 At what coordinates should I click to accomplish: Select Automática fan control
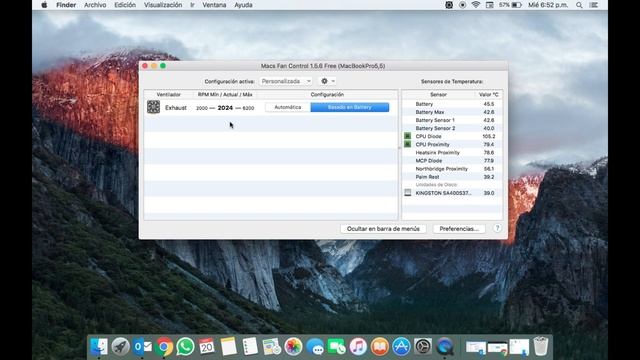point(288,107)
